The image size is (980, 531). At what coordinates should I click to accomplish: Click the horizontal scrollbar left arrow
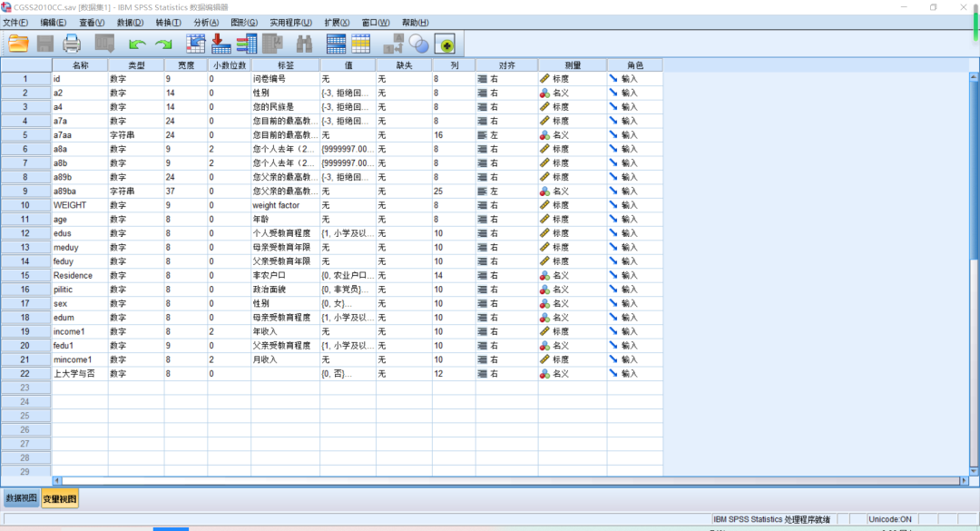click(57, 480)
